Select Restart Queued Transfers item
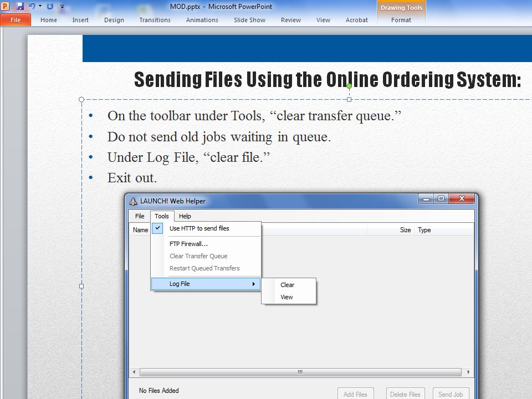 click(x=206, y=268)
